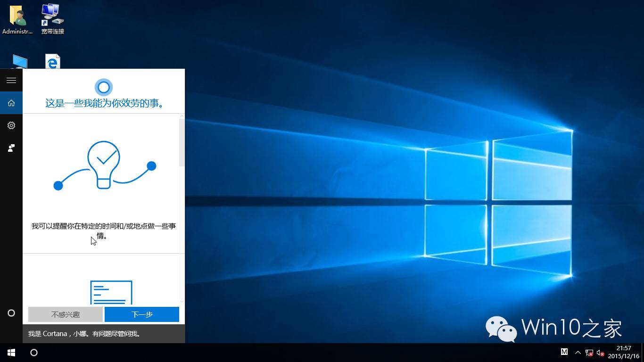Click the IME indicator M in tray

tap(564, 352)
